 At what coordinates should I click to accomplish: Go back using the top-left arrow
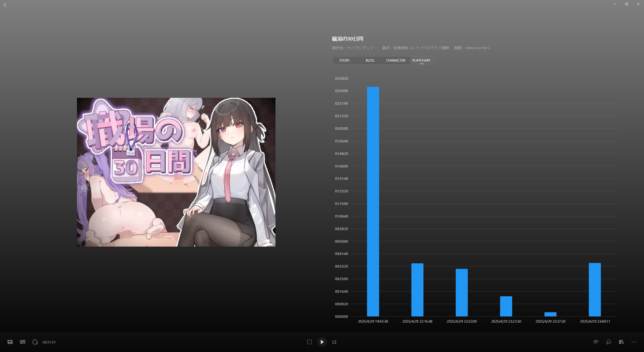tap(5, 5)
